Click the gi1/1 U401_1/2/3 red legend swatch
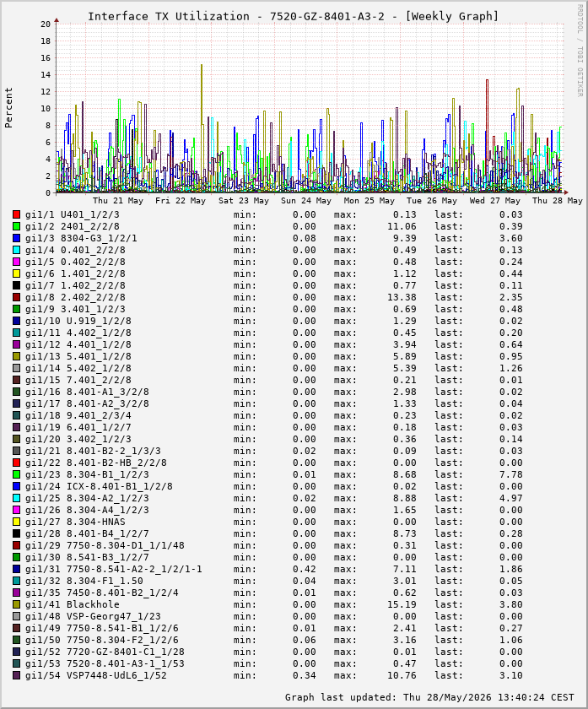This screenshot has height=709, width=588. pos(17,214)
